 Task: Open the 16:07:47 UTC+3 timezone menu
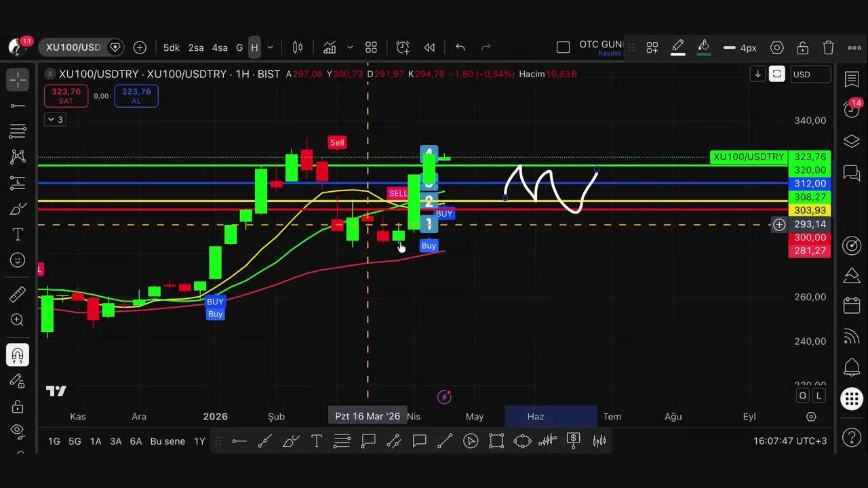(790, 441)
